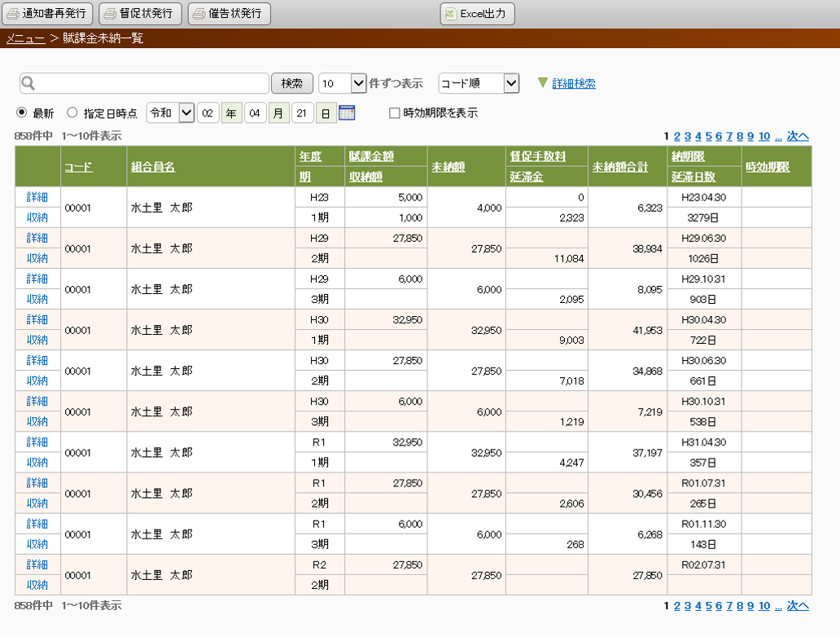Click 収納 for the H30 2期 row

[x=37, y=380]
